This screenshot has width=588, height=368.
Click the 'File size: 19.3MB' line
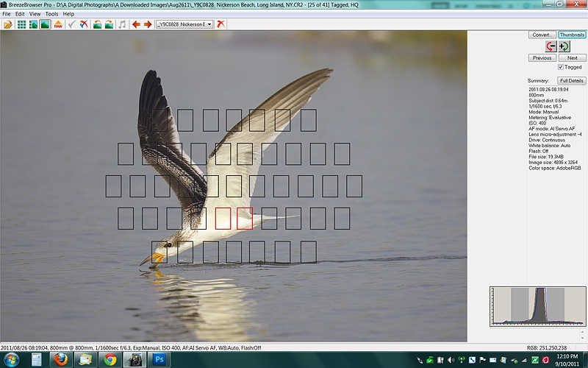coord(546,157)
